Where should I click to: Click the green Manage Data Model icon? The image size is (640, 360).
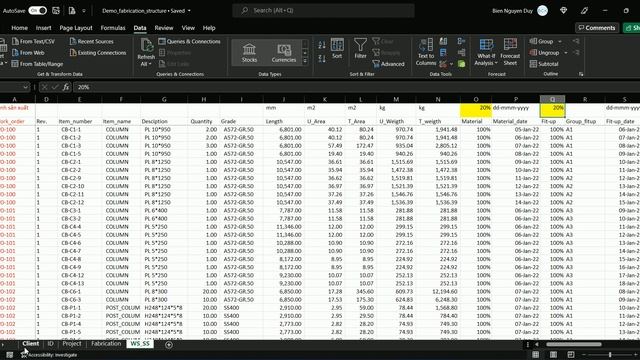point(461,64)
